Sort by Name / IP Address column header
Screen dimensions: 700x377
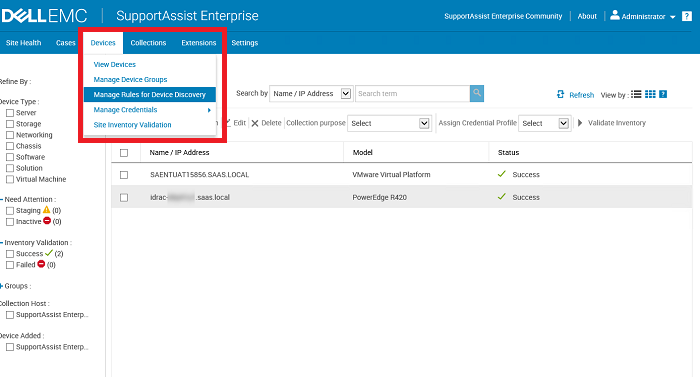click(x=179, y=152)
